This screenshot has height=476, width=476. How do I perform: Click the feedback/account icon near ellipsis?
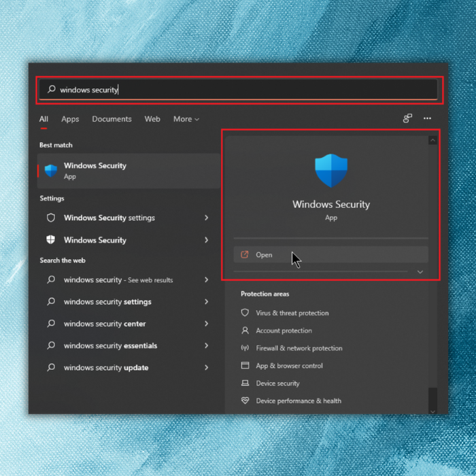(407, 118)
